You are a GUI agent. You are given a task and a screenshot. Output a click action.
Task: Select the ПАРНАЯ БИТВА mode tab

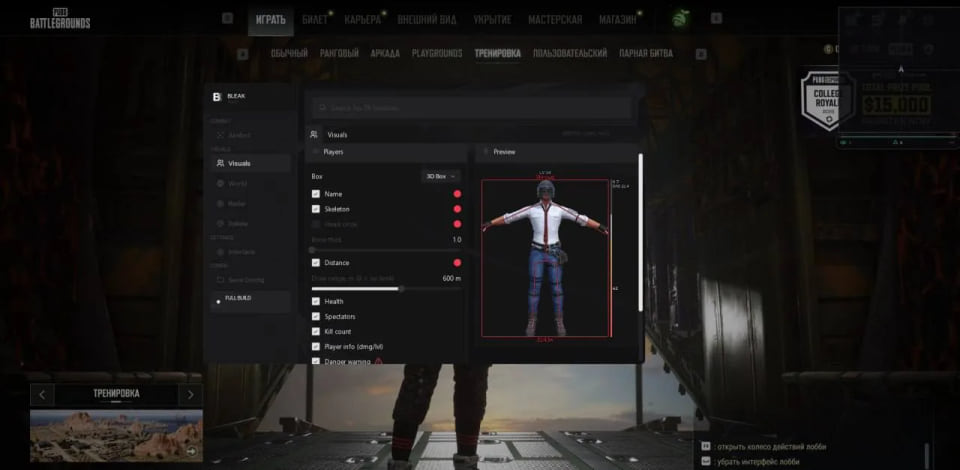click(646, 54)
